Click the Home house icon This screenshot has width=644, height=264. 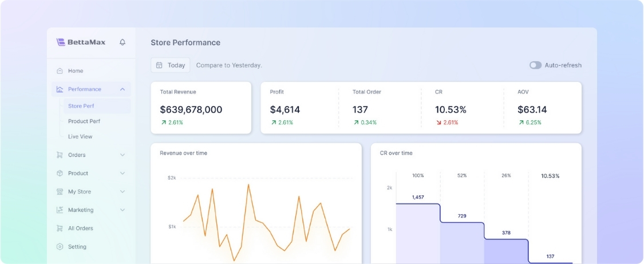(x=60, y=71)
